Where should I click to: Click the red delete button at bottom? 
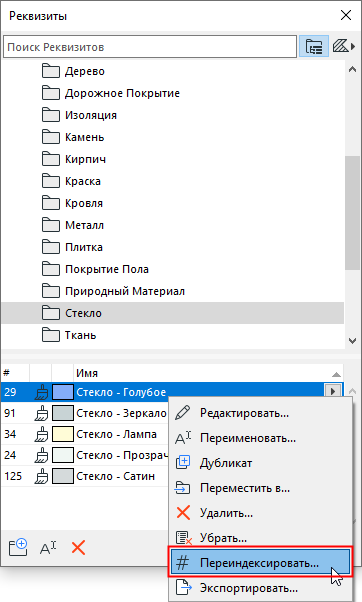click(78, 547)
